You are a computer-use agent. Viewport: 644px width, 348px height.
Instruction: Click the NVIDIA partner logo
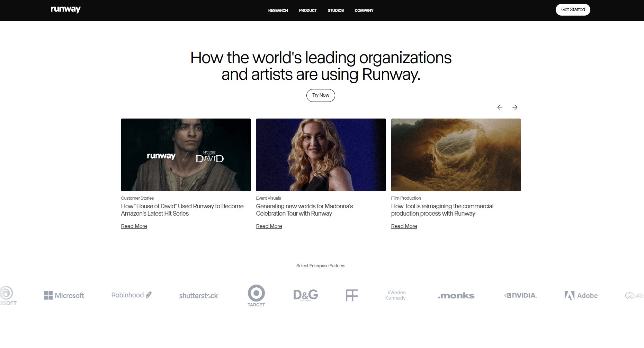click(x=520, y=295)
